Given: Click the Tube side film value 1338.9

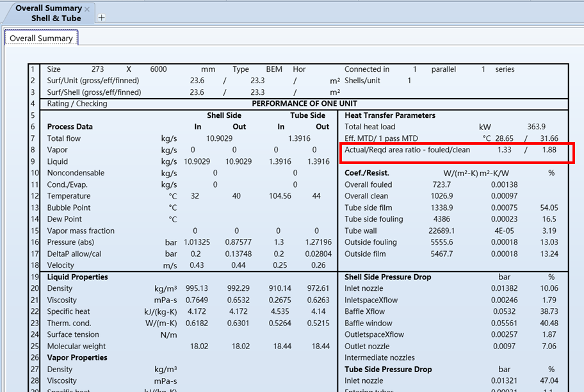Looking at the screenshot, I should coord(442,208).
